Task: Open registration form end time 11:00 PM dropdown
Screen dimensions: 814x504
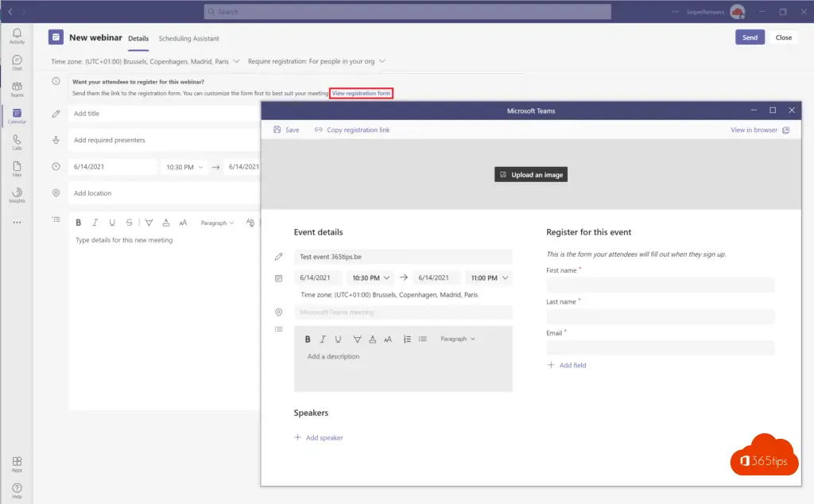Action: (489, 277)
